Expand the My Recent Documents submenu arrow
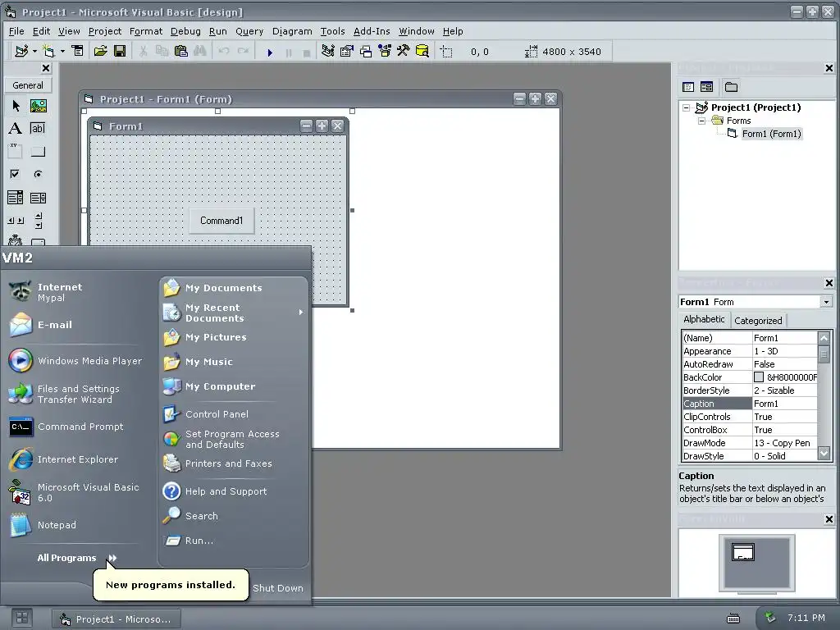The width and height of the screenshot is (840, 630). click(x=301, y=313)
